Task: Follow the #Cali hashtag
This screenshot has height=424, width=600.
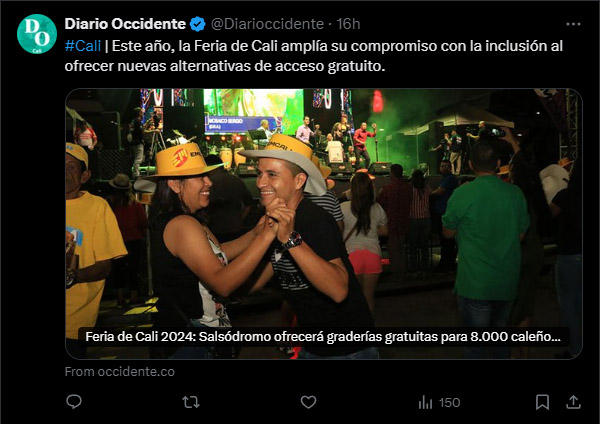Action: (x=83, y=46)
